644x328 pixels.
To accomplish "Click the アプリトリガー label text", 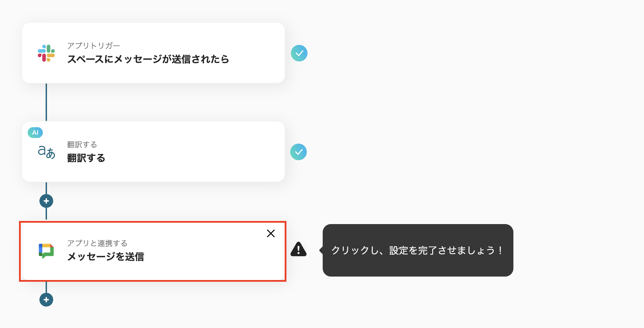I will pos(94,45).
